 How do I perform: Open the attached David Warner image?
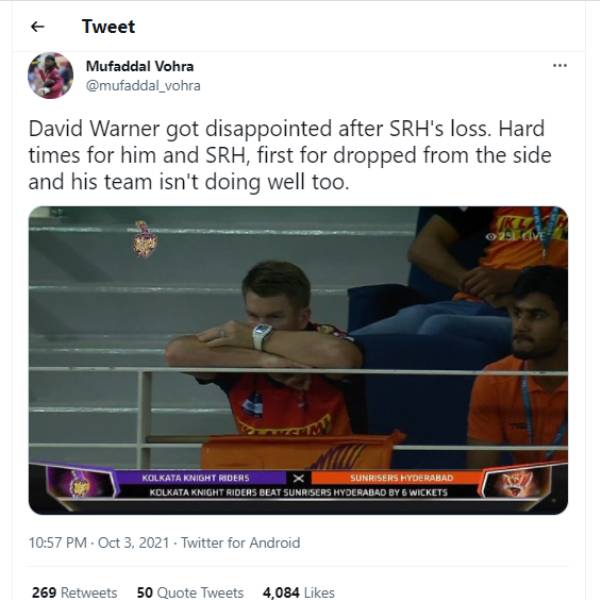tap(298, 360)
